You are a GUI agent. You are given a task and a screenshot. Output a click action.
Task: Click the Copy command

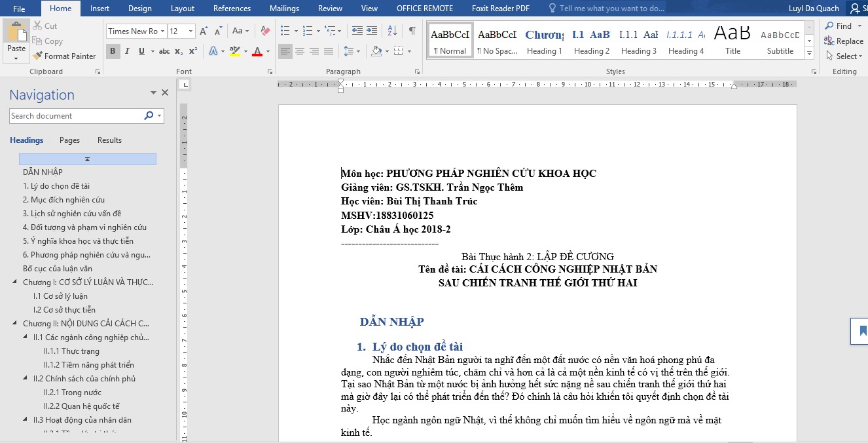[x=47, y=41]
